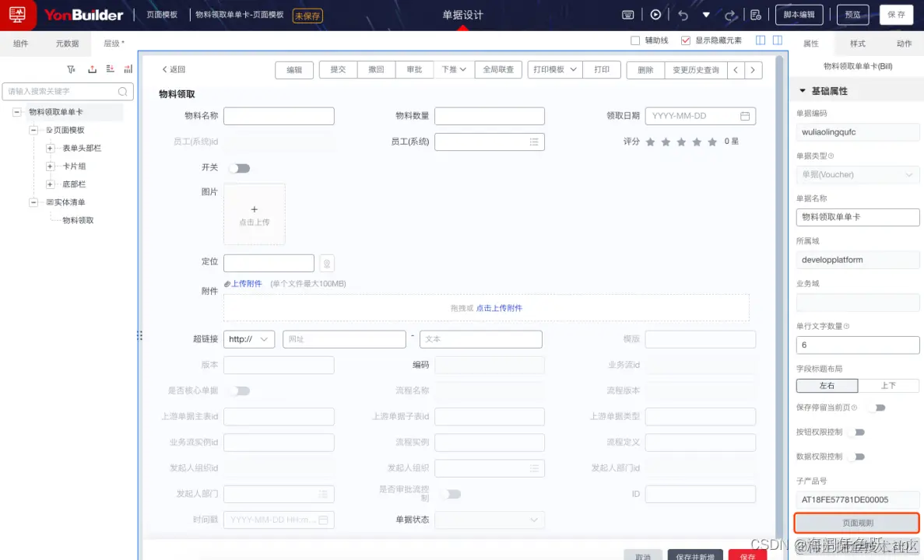Click the 上传附件 link

246,284
